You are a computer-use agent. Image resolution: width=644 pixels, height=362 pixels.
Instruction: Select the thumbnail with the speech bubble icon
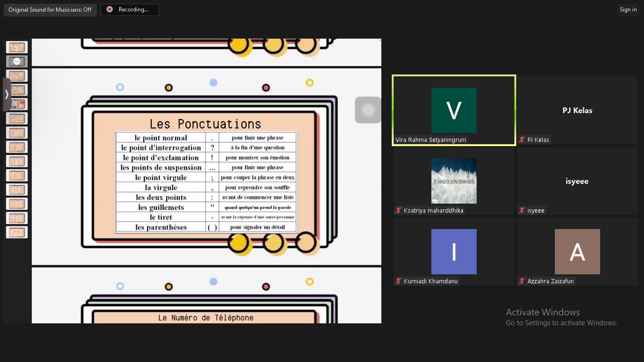tap(17, 61)
